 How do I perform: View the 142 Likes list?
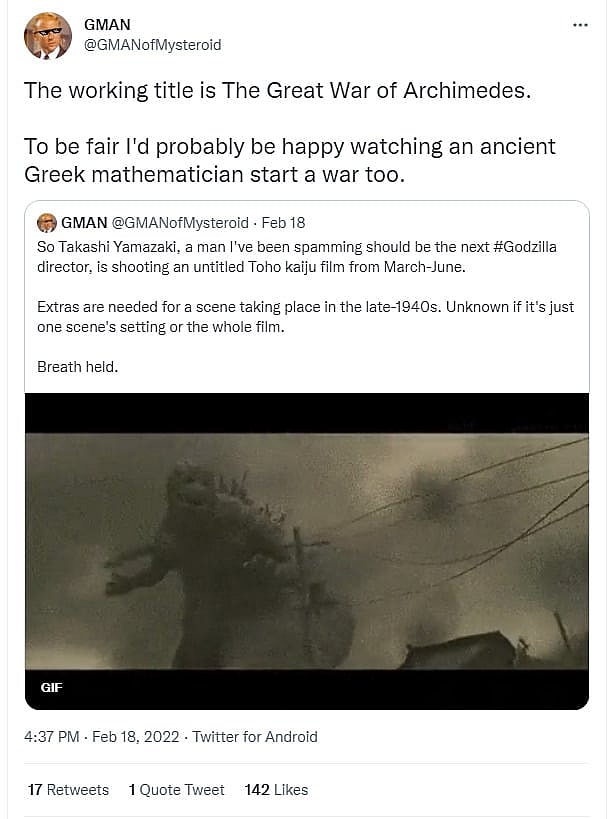(x=276, y=790)
